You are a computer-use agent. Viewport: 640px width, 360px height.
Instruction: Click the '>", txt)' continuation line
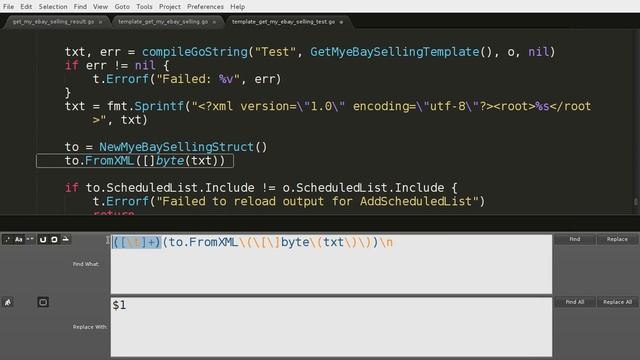click(x=120, y=120)
